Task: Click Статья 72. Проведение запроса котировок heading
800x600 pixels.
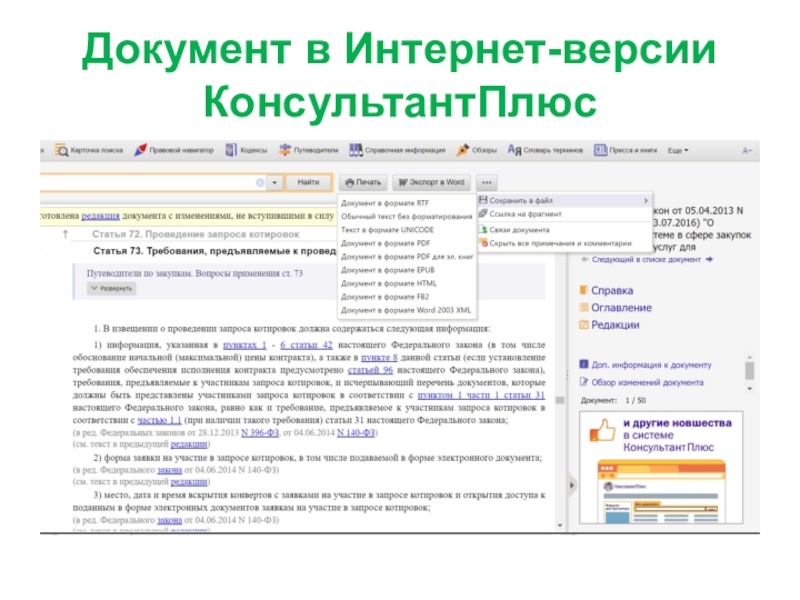Action: pyautogui.click(x=195, y=234)
